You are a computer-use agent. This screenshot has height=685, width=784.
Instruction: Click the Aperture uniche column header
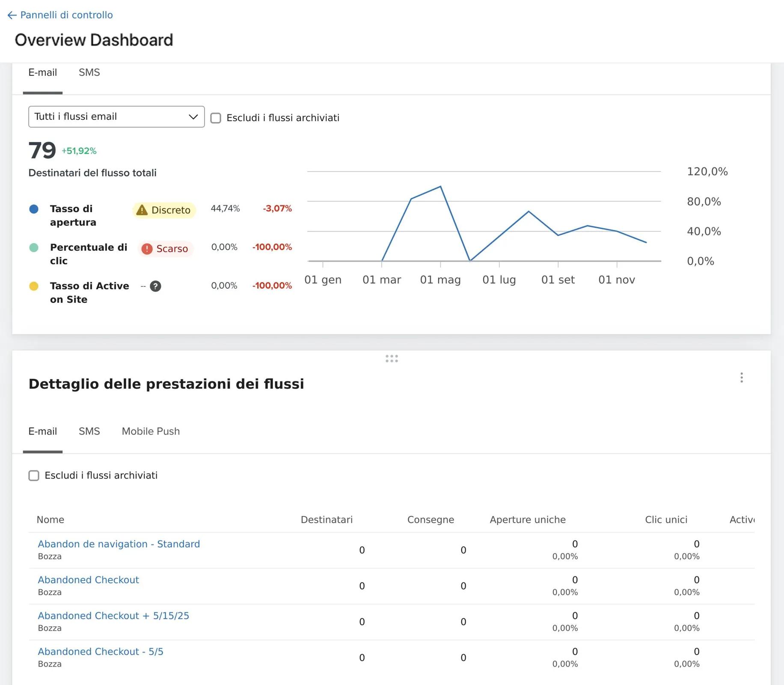tap(527, 520)
